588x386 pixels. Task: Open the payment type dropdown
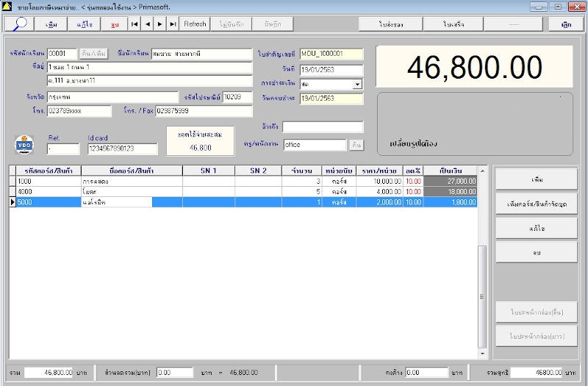pos(357,85)
